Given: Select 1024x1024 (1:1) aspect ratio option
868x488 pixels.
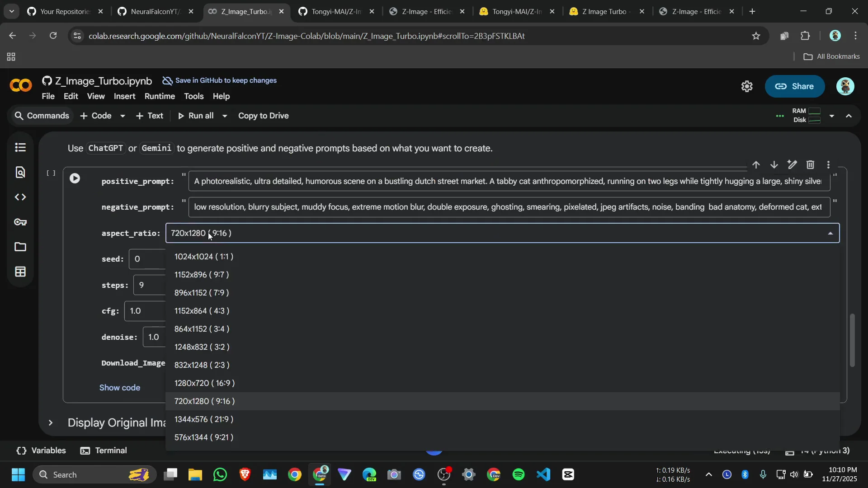Looking at the screenshot, I should (x=204, y=257).
